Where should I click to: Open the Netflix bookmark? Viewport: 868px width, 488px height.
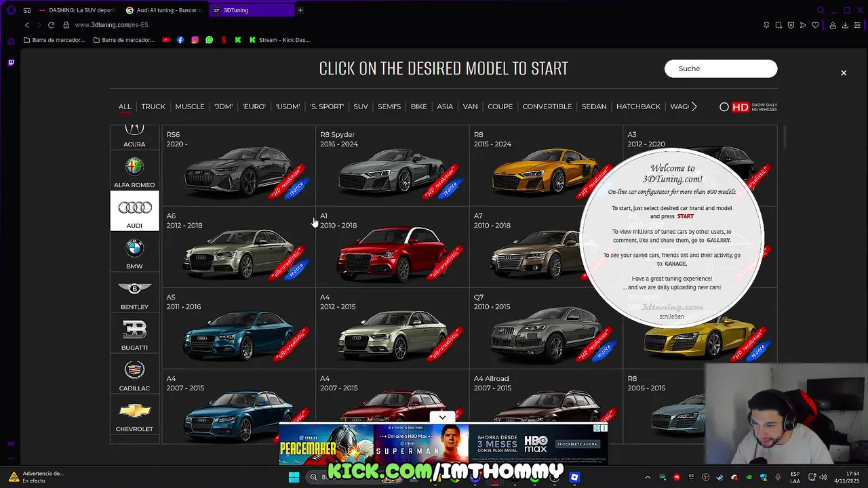(224, 40)
